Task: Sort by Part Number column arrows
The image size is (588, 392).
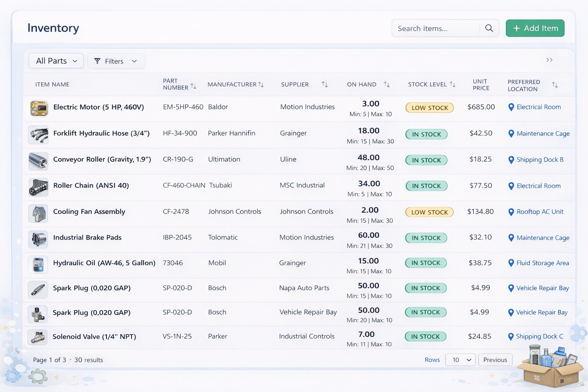Action: 193,87
